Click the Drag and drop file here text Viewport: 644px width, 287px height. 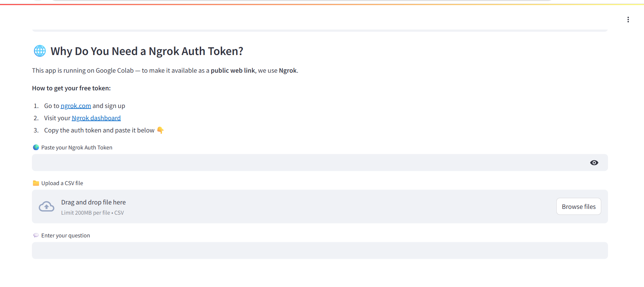coord(93,202)
